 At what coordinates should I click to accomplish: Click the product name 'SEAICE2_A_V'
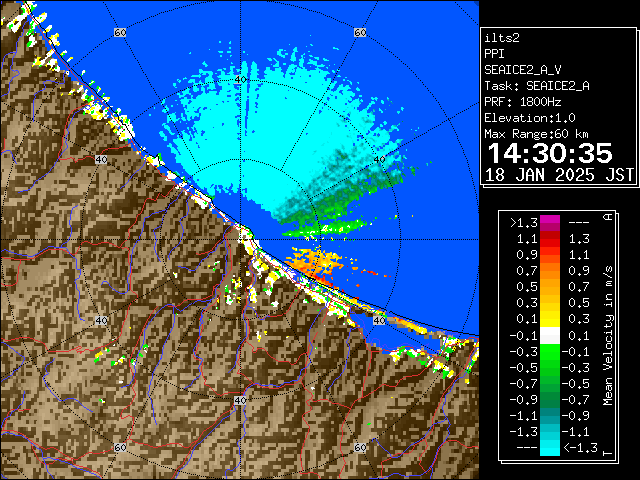[x=522, y=70]
